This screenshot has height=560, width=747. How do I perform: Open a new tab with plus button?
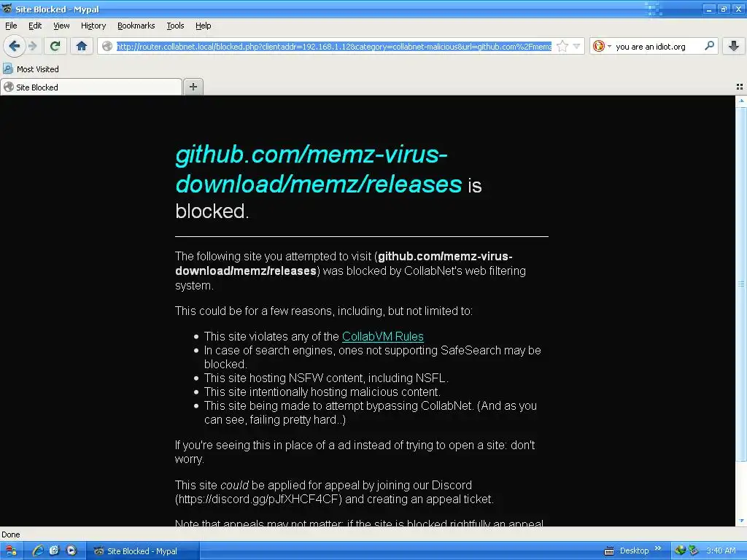click(193, 87)
